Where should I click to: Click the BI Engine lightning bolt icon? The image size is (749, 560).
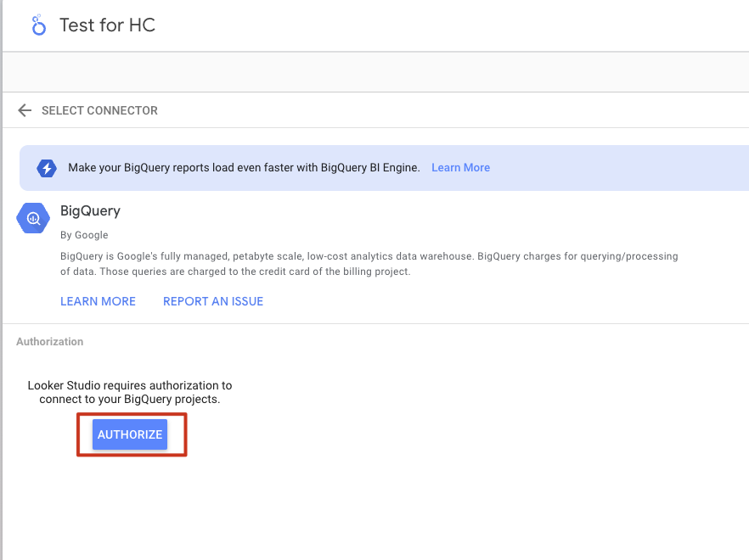pos(47,168)
